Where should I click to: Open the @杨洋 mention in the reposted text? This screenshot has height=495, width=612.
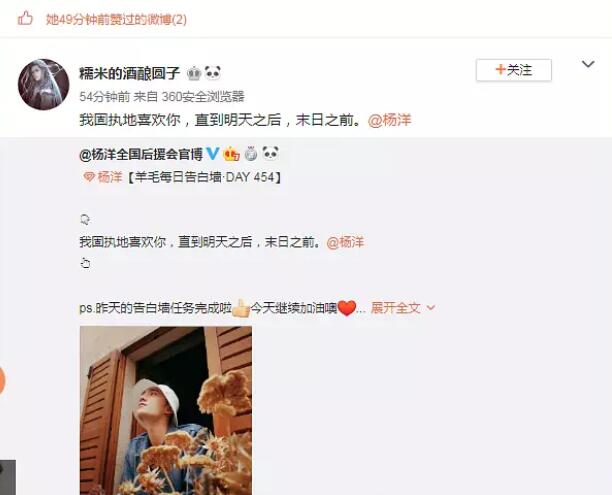point(345,242)
